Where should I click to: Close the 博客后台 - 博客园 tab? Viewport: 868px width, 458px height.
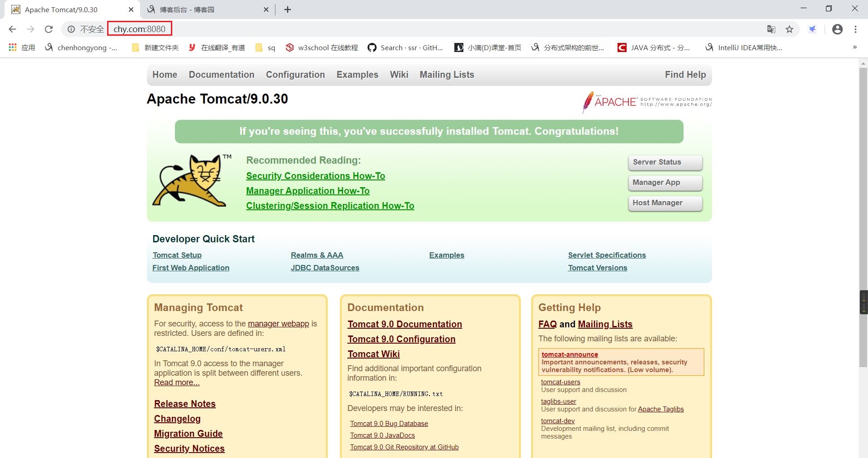266,9
